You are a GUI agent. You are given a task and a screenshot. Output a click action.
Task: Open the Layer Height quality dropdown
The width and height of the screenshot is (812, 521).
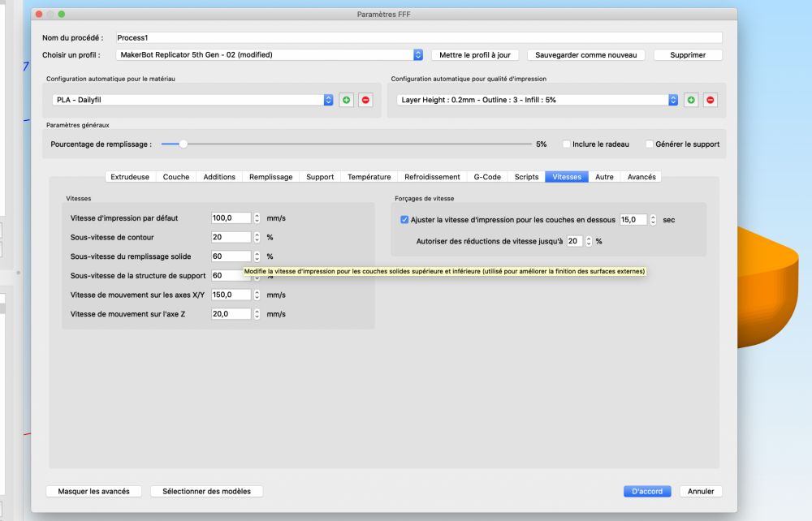coord(537,100)
